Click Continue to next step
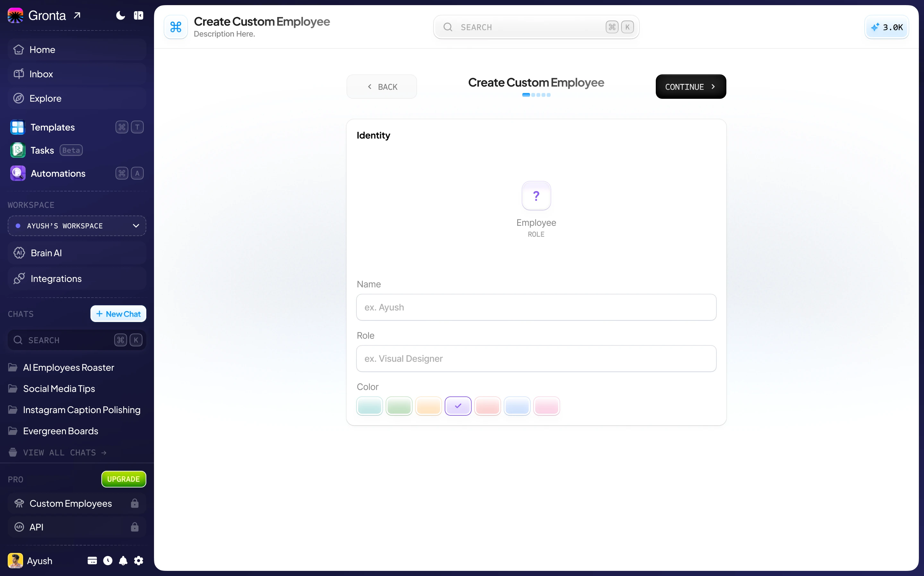 tap(691, 87)
